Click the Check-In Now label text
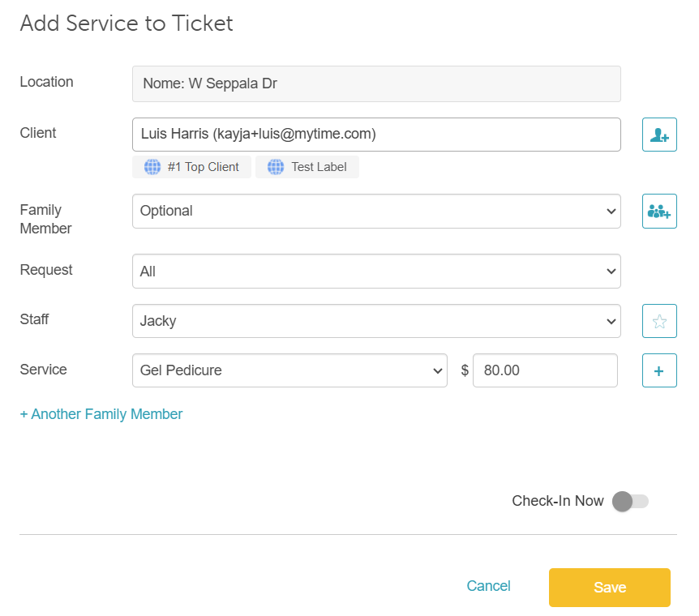 [x=558, y=501]
